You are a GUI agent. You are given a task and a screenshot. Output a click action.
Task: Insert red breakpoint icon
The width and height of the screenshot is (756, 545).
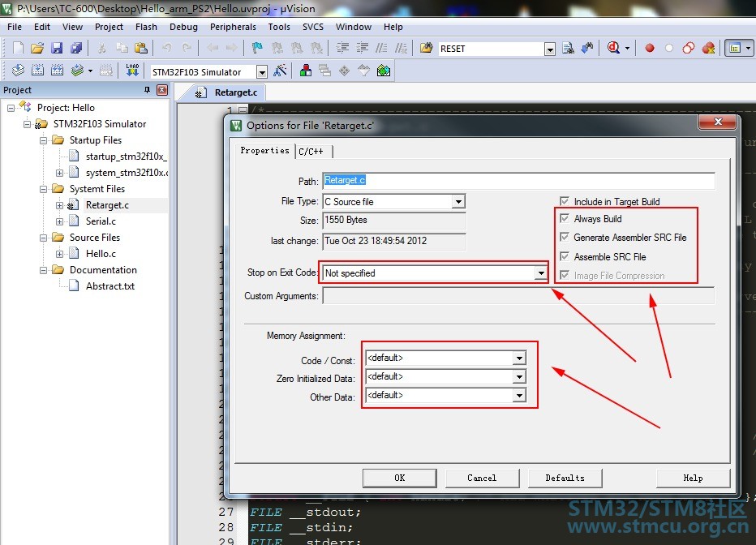(650, 48)
